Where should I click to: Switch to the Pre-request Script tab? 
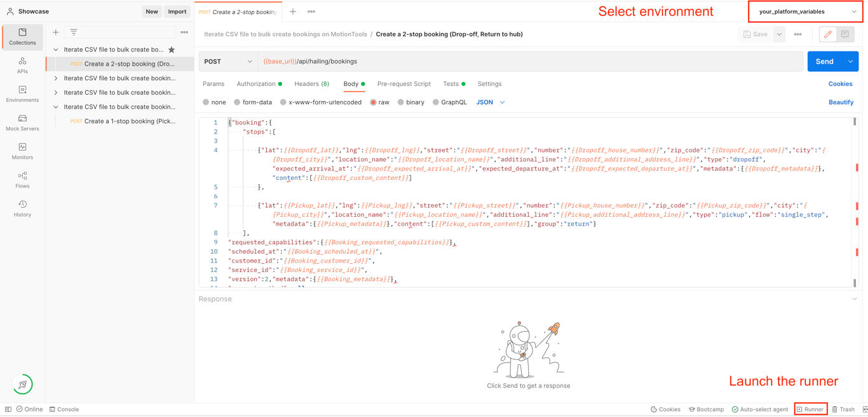(x=403, y=84)
